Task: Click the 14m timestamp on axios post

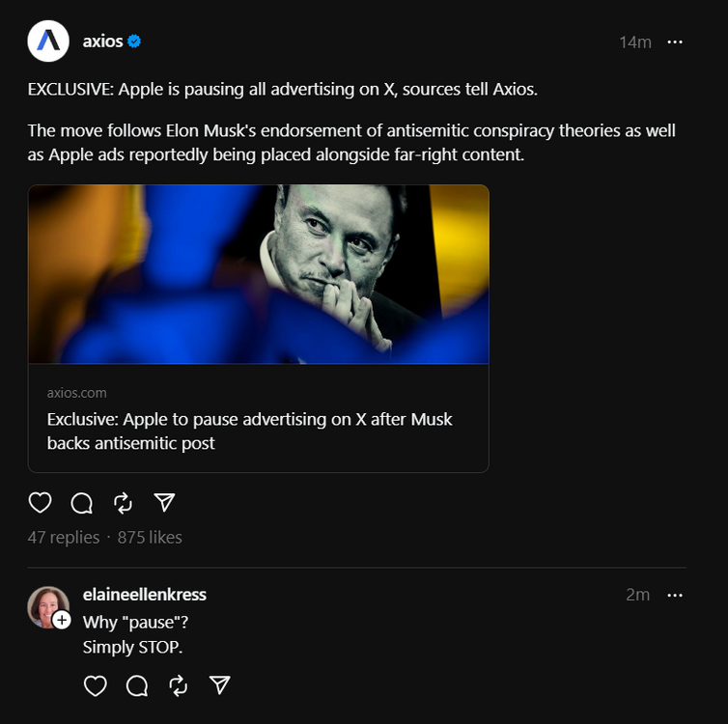Action: coord(635,42)
